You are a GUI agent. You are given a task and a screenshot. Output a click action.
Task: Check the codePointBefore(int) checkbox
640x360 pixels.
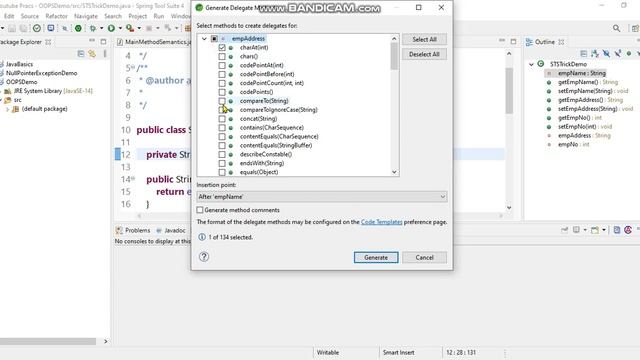click(x=222, y=74)
